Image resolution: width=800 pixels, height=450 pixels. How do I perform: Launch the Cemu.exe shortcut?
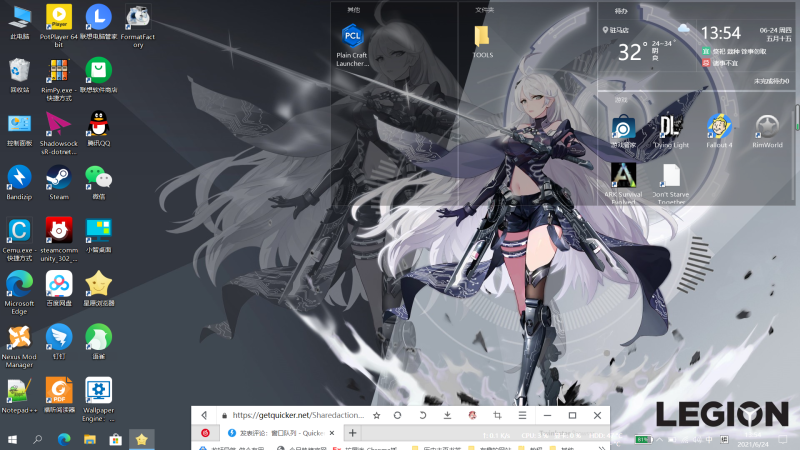tap(19, 240)
